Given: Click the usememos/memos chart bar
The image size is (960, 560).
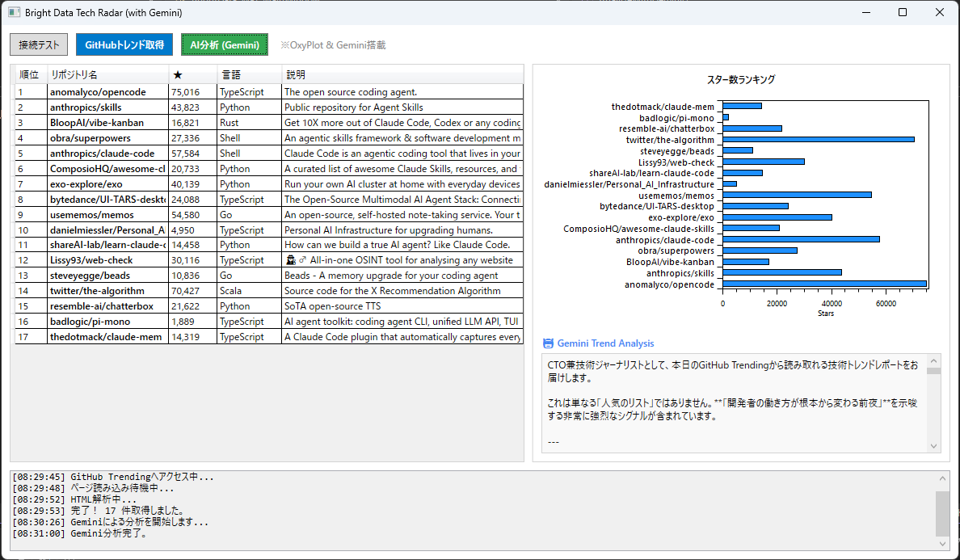Looking at the screenshot, I should tap(797, 195).
